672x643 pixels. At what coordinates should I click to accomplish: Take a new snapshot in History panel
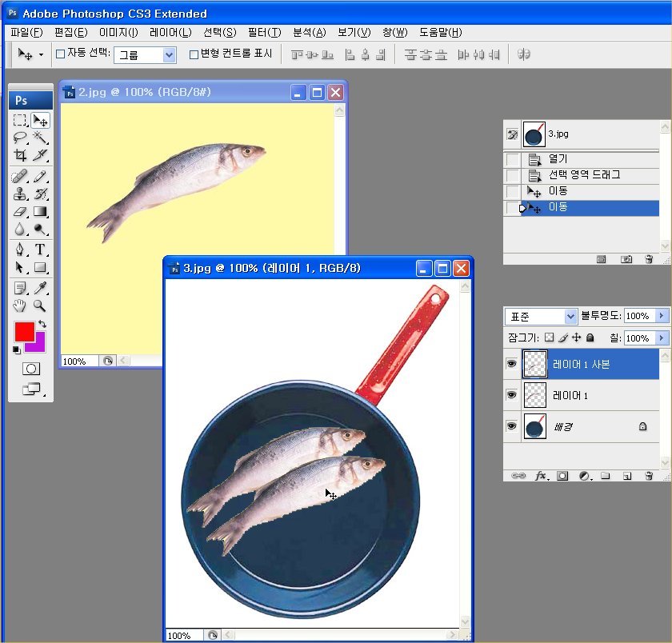627,259
